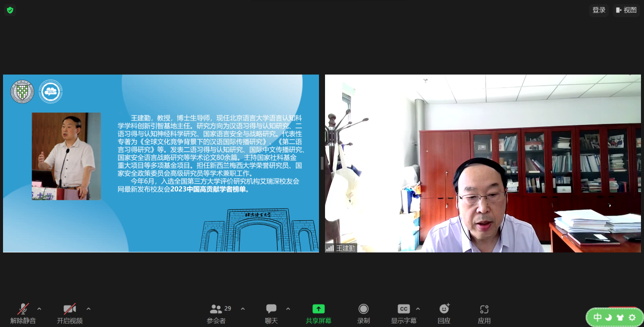Open the 视图 view layout menu
This screenshot has width=644, height=327.
coord(626,10)
